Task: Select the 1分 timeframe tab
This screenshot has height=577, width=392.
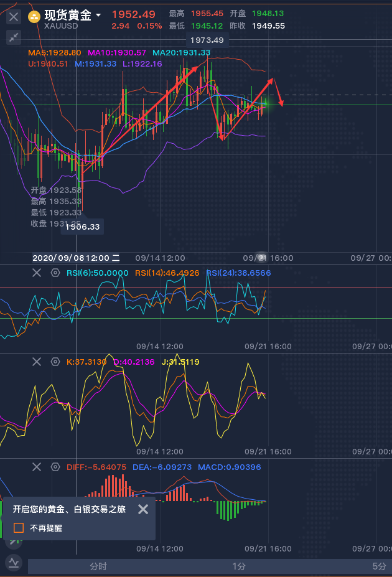Action: click(x=239, y=566)
